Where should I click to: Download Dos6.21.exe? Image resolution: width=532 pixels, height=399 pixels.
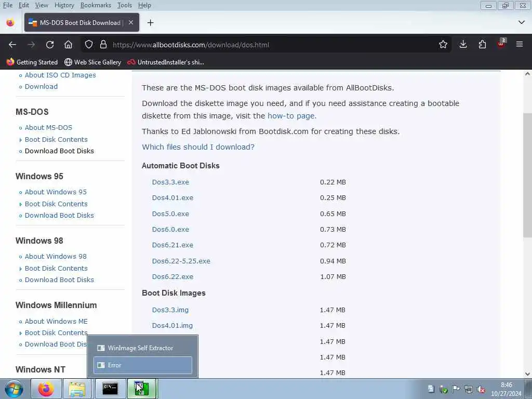tap(172, 245)
